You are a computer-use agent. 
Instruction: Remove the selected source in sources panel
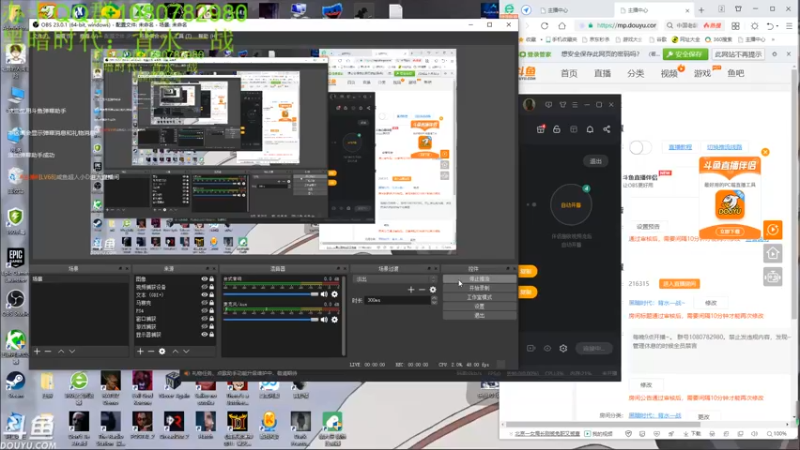pos(151,352)
